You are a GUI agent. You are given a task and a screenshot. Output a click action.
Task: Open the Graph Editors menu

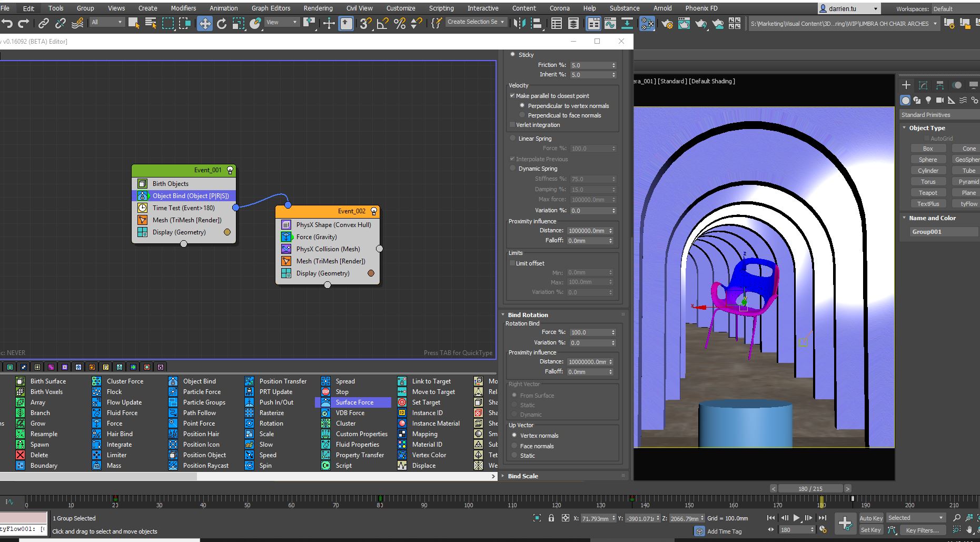[x=271, y=8]
